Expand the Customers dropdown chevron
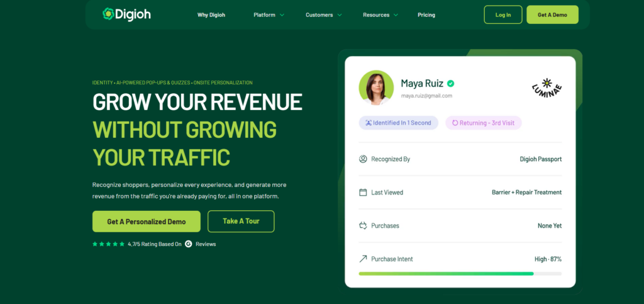644x304 pixels. pos(340,14)
